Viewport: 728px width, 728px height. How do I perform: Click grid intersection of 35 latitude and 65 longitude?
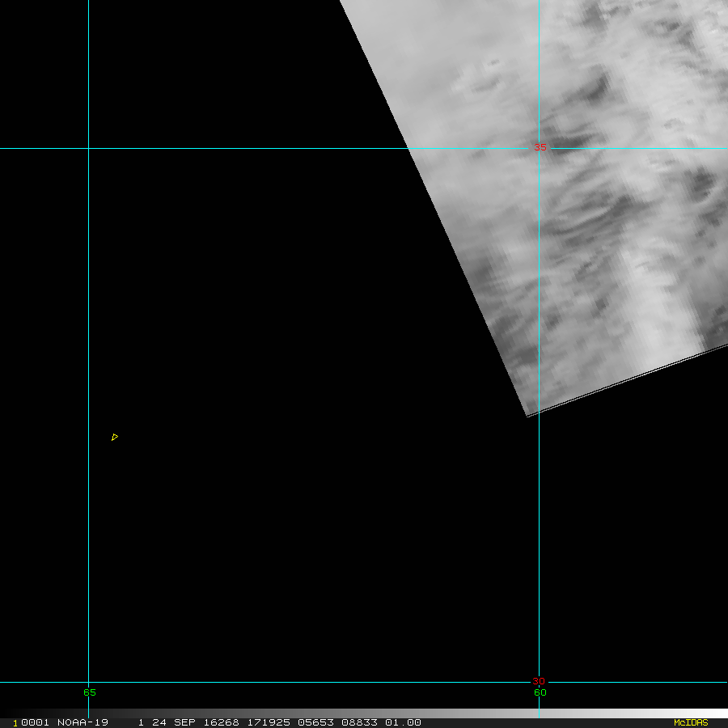(88, 149)
